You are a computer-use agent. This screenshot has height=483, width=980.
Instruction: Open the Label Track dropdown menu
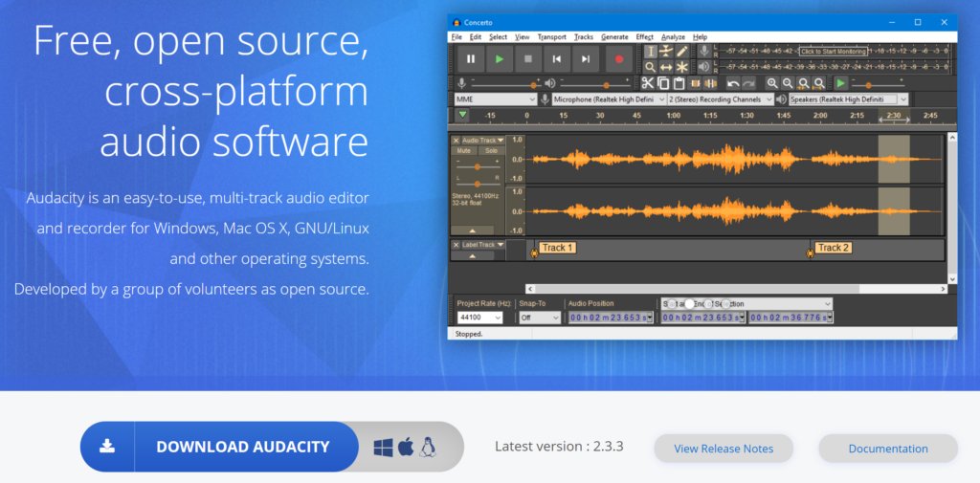click(483, 245)
